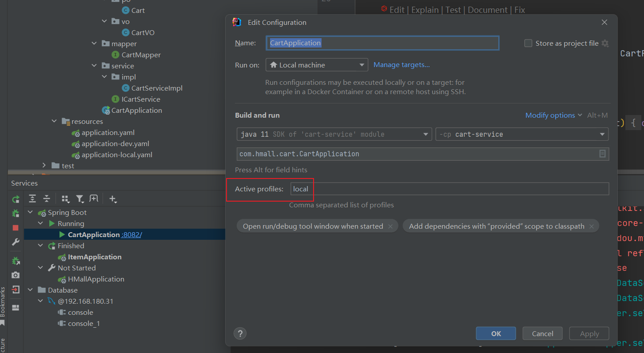The height and width of the screenshot is (353, 644).
Task: Click Collapse All in Services toolbar
Action: [47, 198]
